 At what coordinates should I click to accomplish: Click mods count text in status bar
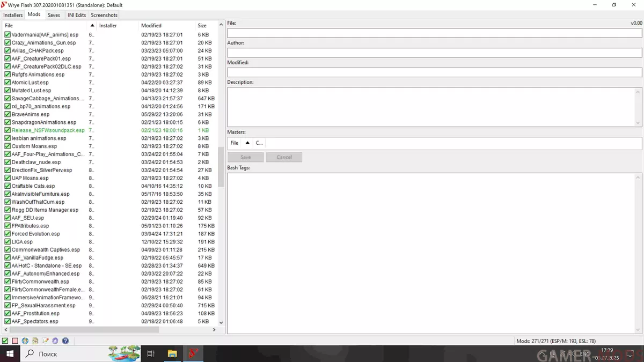556,341
